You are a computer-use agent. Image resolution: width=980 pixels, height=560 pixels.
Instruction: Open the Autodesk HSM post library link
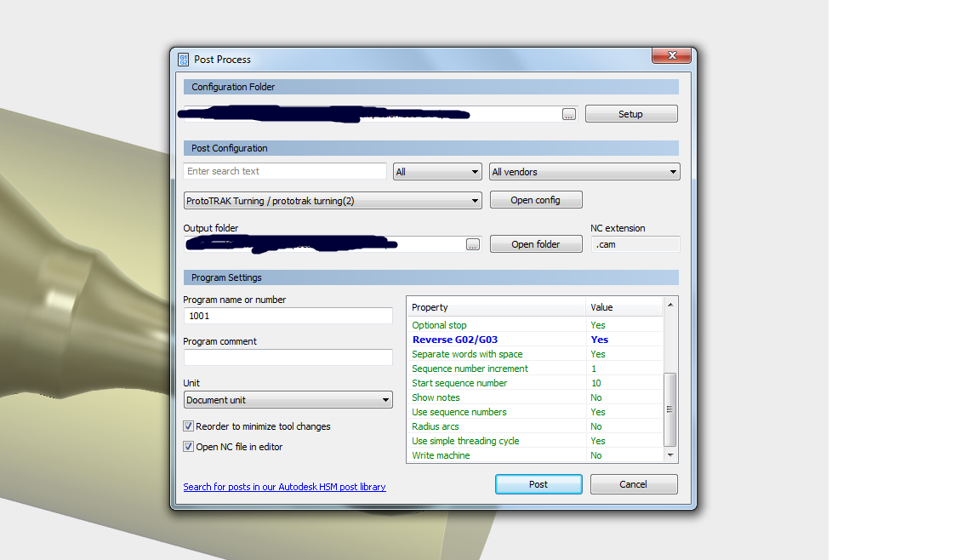284,487
